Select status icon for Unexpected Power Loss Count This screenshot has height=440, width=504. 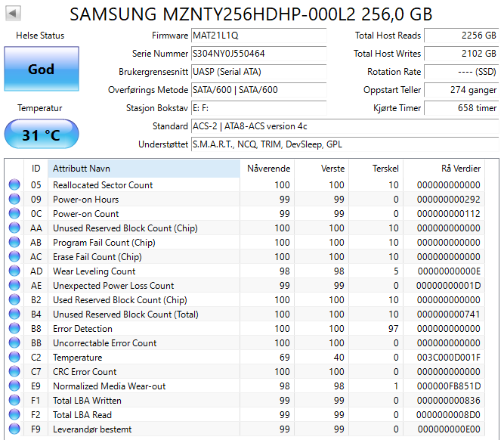[x=14, y=285]
